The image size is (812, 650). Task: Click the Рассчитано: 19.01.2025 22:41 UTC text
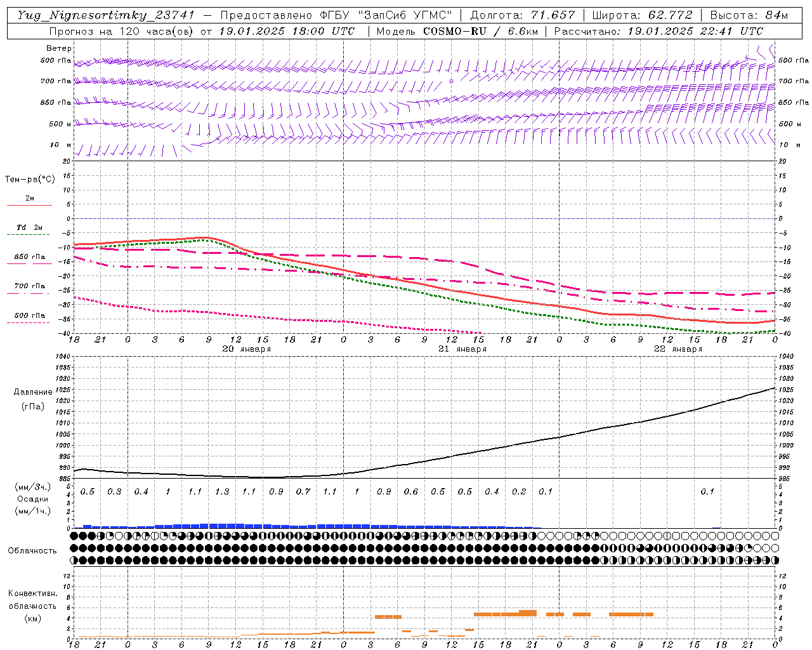tap(658, 31)
